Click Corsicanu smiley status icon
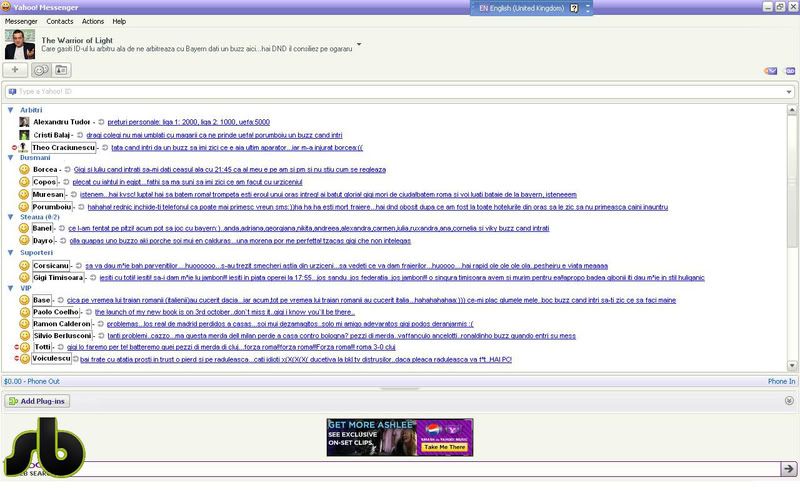 24,265
